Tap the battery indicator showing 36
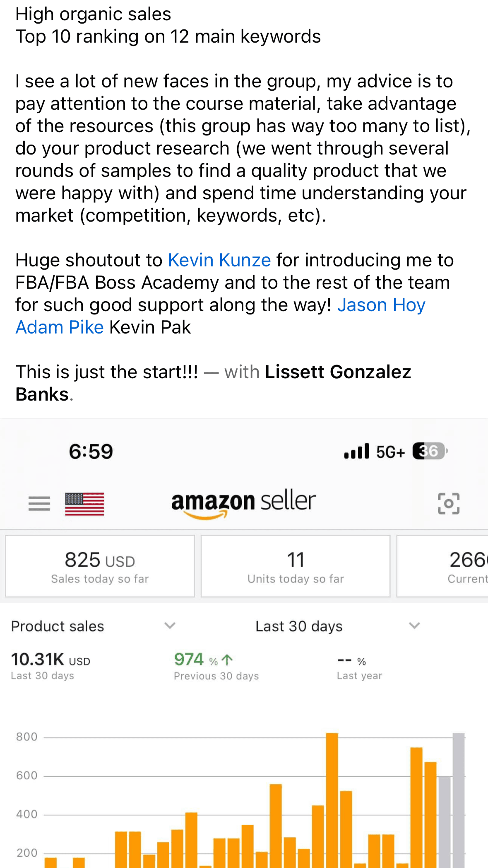488x868 pixels. pyautogui.click(x=430, y=451)
